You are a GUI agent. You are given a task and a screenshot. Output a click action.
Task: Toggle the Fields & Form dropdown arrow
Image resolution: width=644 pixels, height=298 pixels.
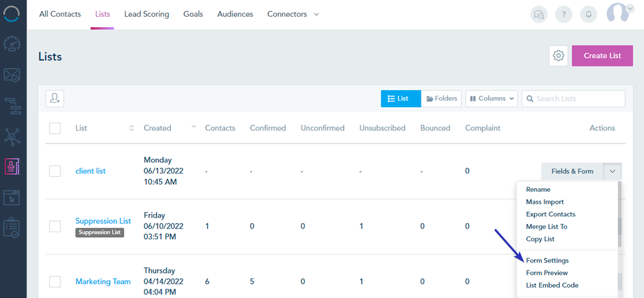[x=612, y=171]
